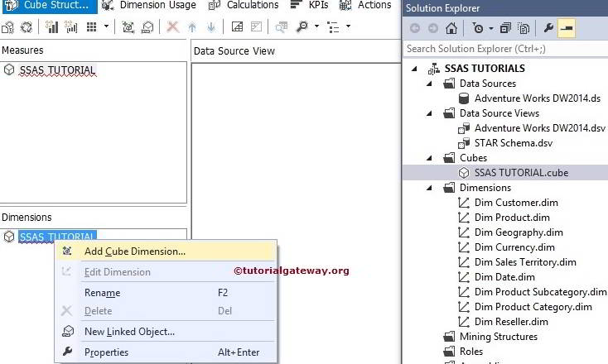The image size is (608, 364).
Task: Click the diagram layout tree icon
Action: (x=333, y=27)
